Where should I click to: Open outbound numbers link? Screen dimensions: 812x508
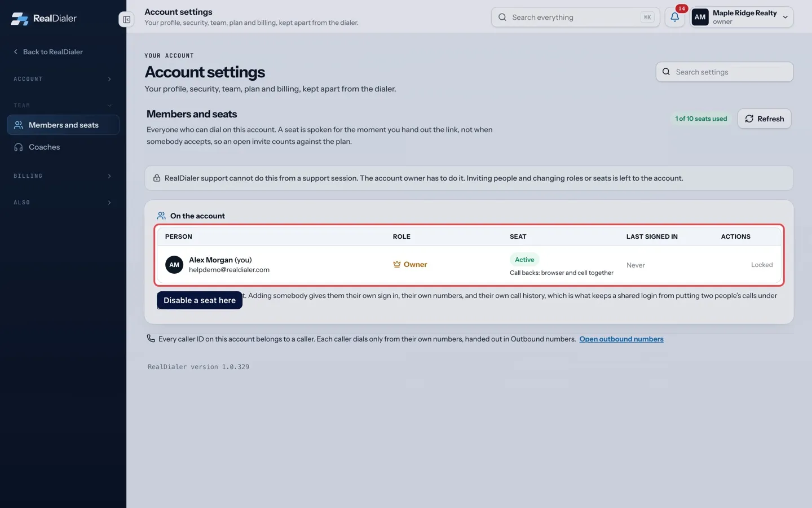tap(621, 339)
